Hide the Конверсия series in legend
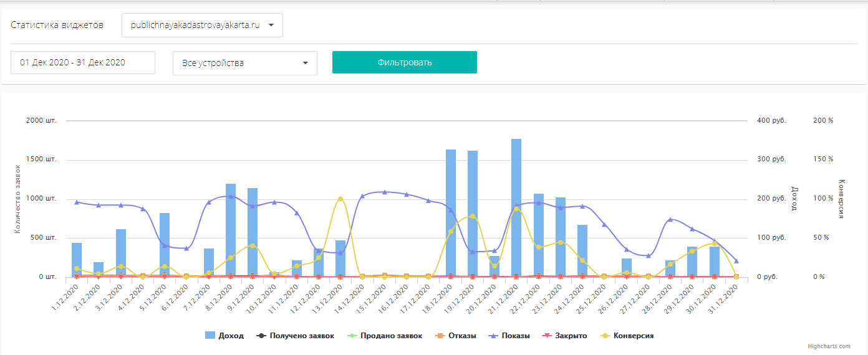Viewport: 868px width, 355px height. (x=628, y=336)
